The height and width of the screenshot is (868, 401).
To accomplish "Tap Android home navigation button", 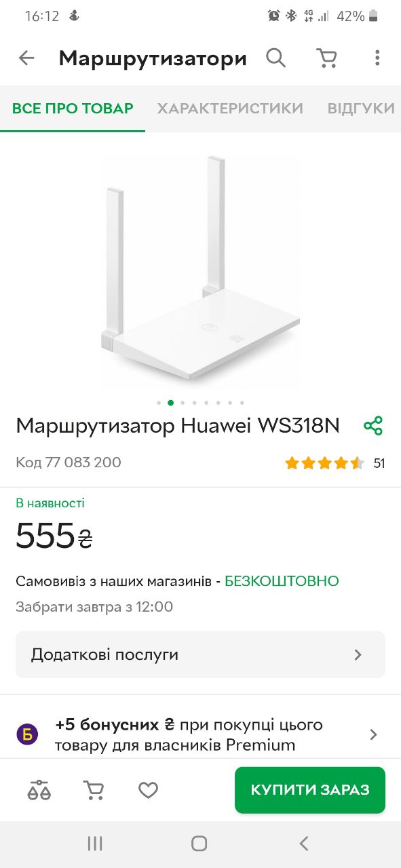I will [199, 844].
